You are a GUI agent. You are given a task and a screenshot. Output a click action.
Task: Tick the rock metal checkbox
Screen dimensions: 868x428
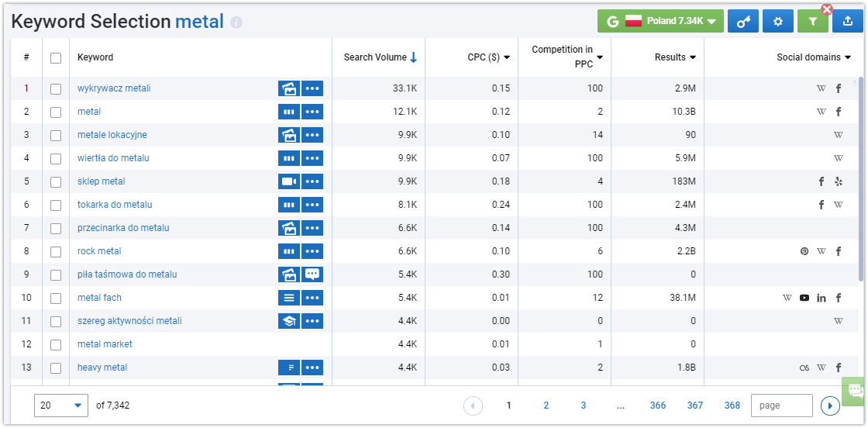point(56,251)
